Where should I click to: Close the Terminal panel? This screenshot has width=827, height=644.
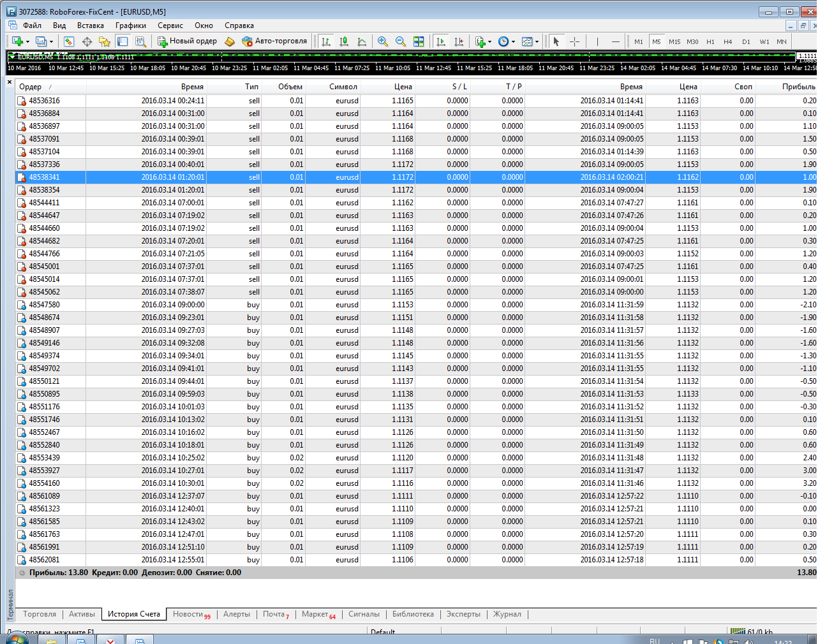click(x=10, y=82)
